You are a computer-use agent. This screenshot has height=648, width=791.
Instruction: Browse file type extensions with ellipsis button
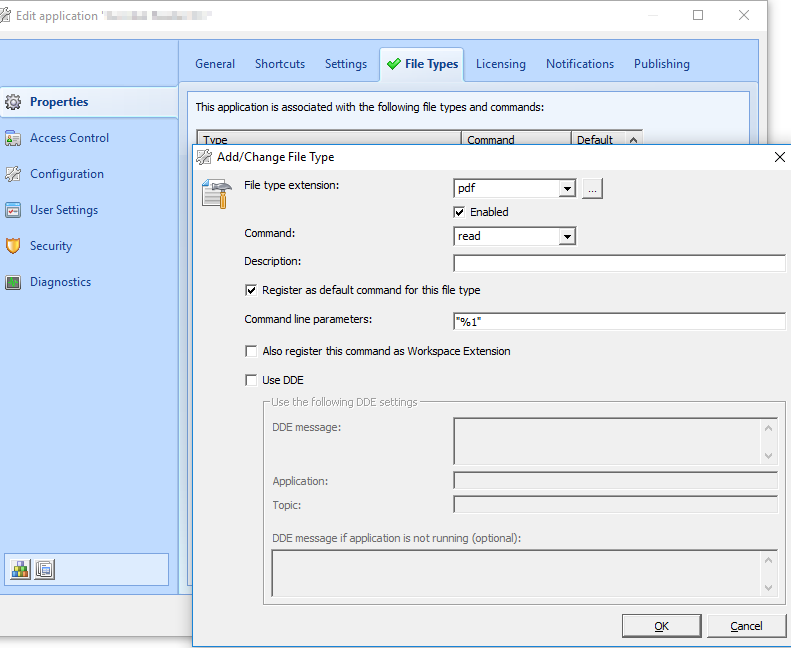592,188
